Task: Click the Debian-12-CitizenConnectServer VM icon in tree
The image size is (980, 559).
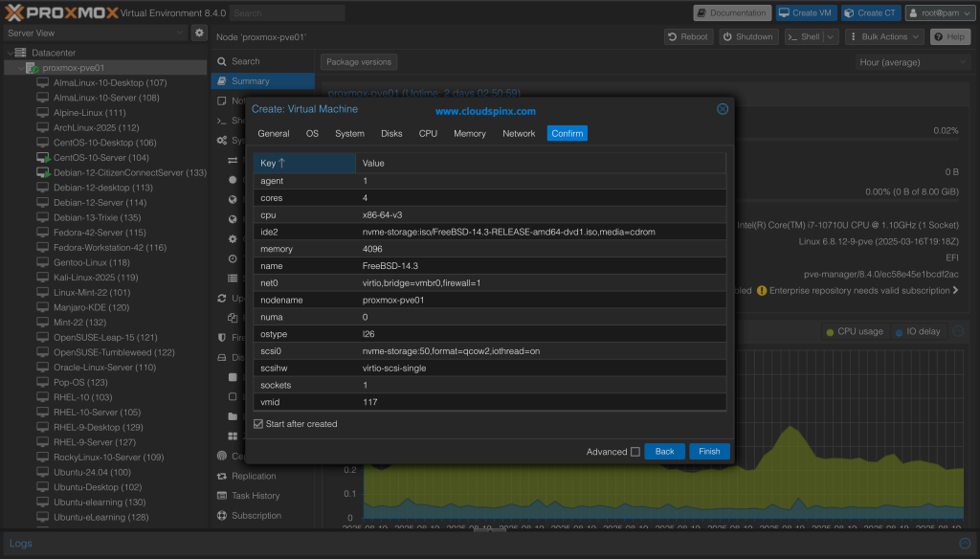Action: click(x=42, y=173)
